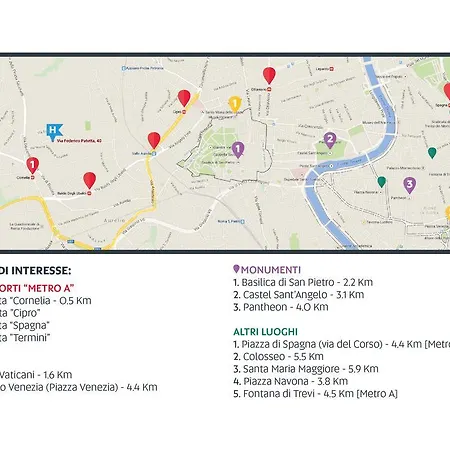Select the red pin at Cipro station
450x450 pixels.
184,98
